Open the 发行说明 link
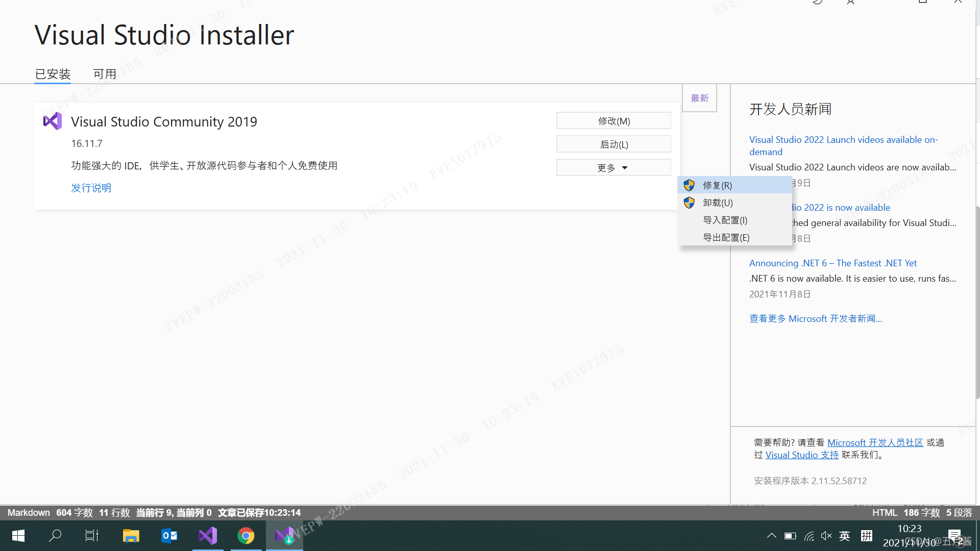Image resolution: width=980 pixels, height=551 pixels. tap(91, 188)
